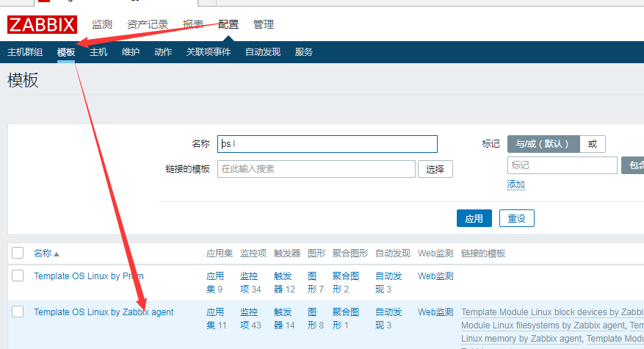Go to 主机群组 submenu
The width and height of the screenshot is (644, 349).
[x=25, y=52]
